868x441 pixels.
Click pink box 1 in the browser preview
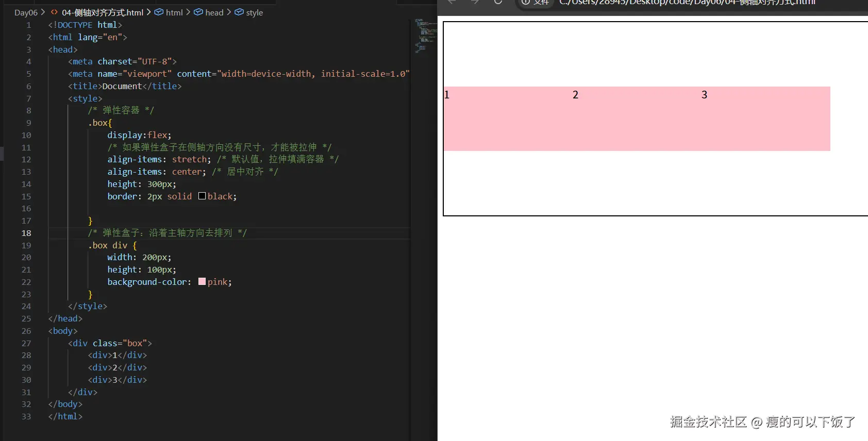(508, 118)
